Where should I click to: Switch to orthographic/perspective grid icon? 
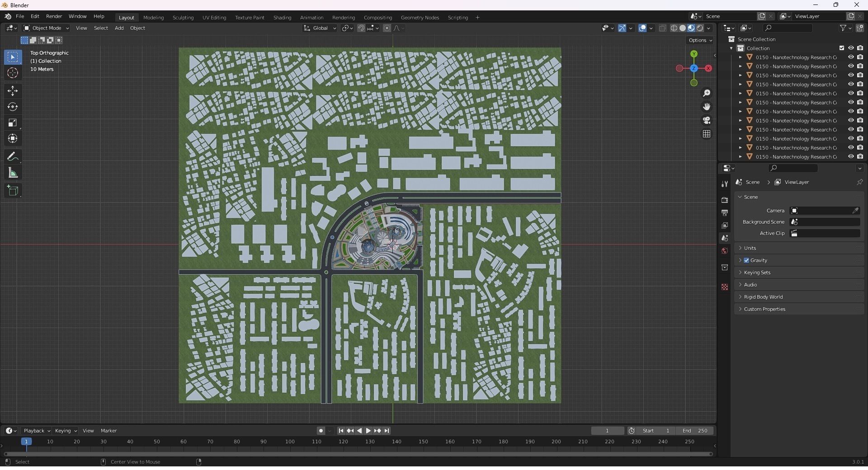[706, 134]
